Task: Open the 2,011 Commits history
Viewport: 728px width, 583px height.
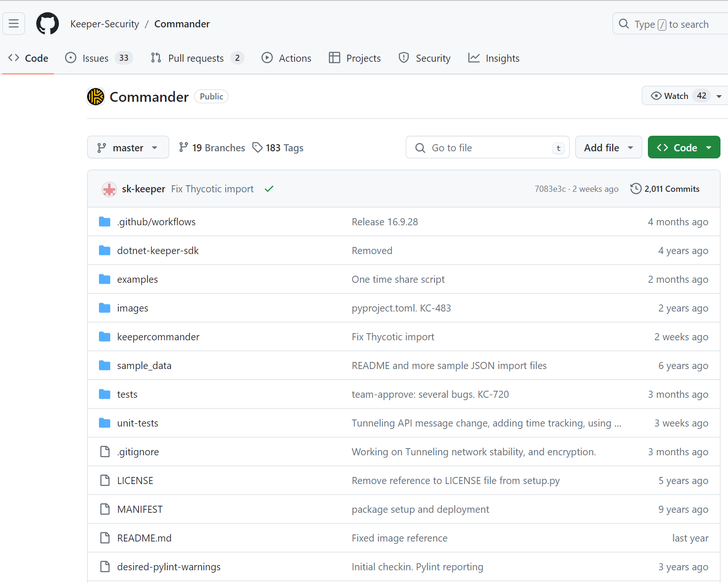Action: 665,189
